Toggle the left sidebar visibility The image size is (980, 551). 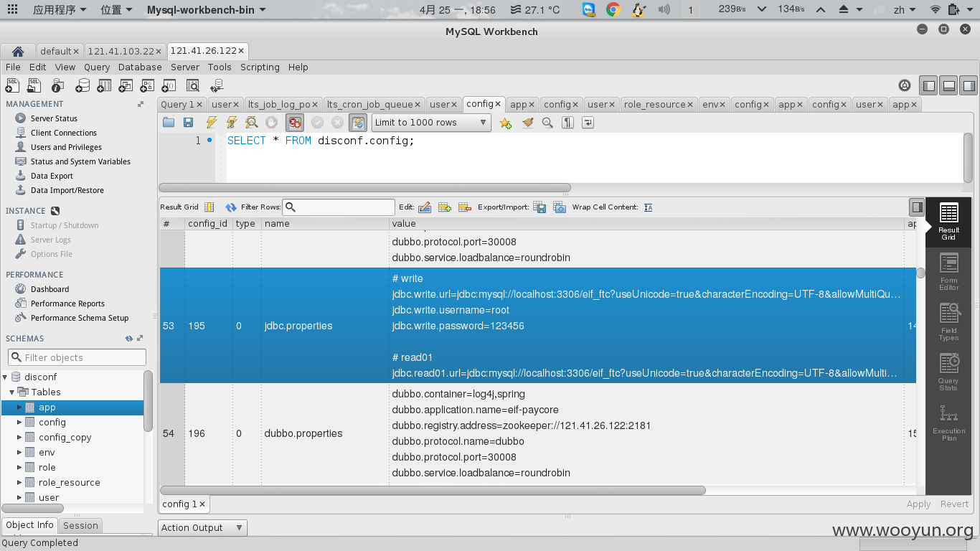point(929,85)
